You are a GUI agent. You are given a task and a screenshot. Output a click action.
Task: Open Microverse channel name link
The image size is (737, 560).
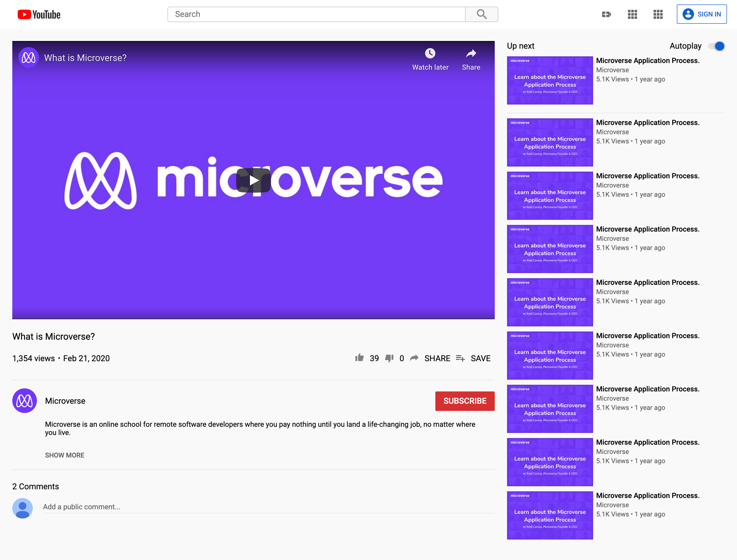pyautogui.click(x=65, y=401)
